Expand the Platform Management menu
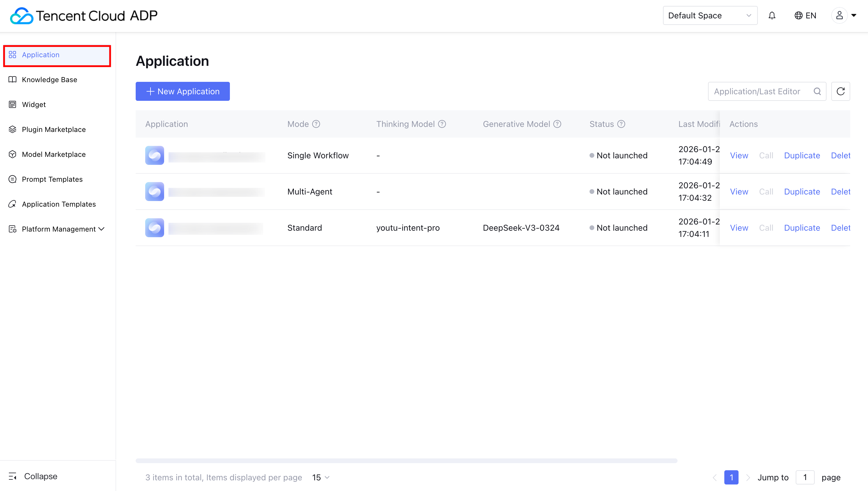 tap(57, 229)
